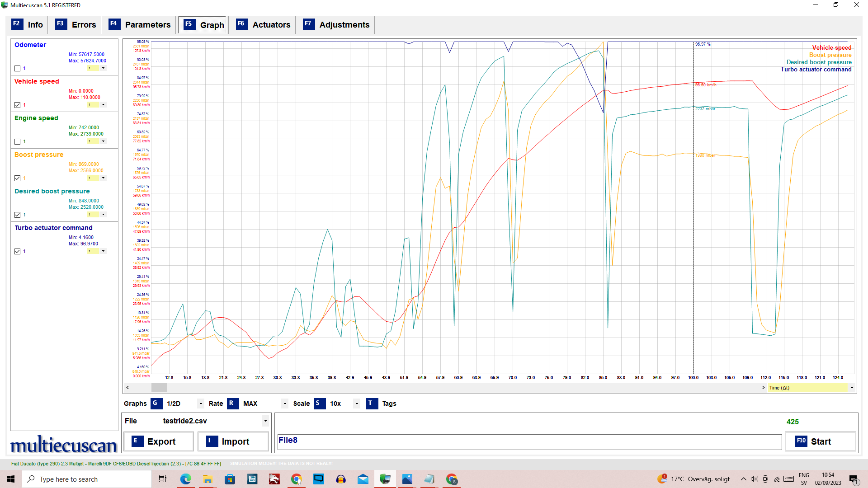Click the F10 icon beside Start

point(801,441)
